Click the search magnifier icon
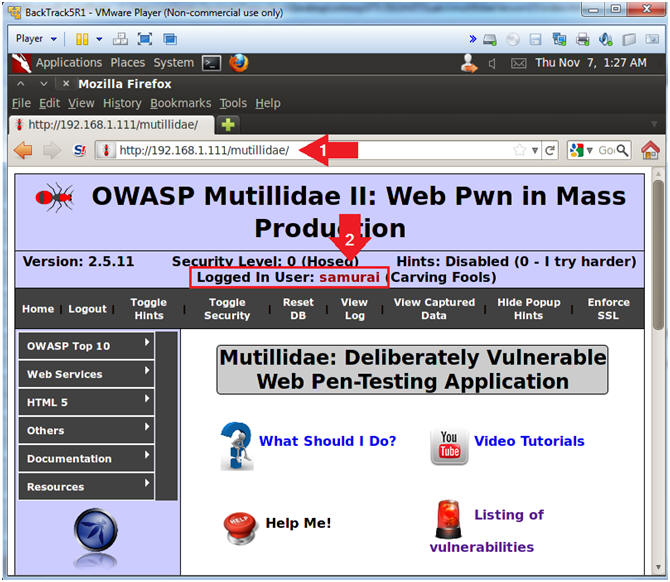 click(x=623, y=150)
